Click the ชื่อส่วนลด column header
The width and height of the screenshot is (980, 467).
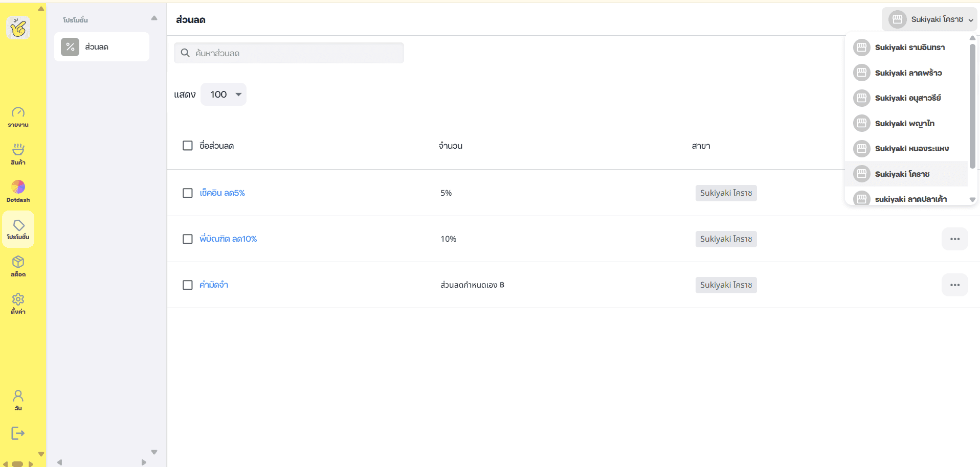216,146
